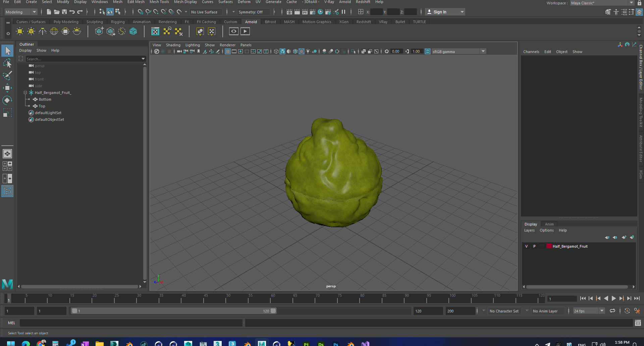
Task: Create new scene file icon
Action: click(x=49, y=12)
